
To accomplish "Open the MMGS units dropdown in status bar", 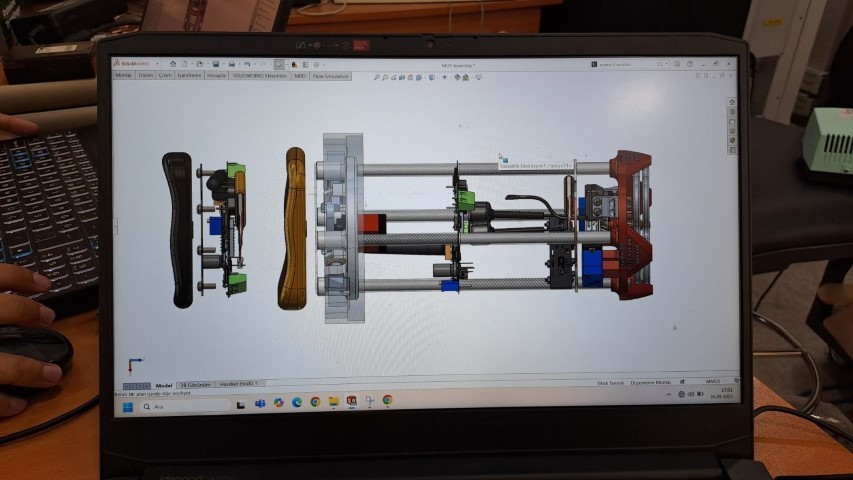I will pos(713,382).
